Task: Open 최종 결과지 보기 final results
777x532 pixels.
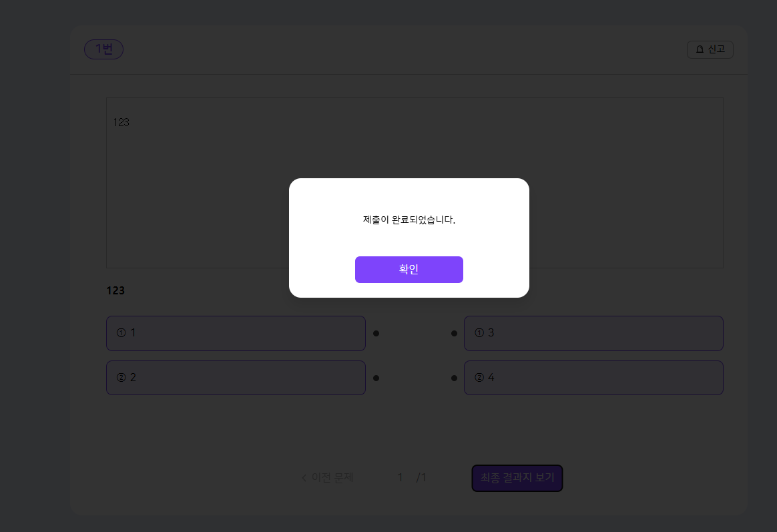Action: pyautogui.click(x=517, y=478)
